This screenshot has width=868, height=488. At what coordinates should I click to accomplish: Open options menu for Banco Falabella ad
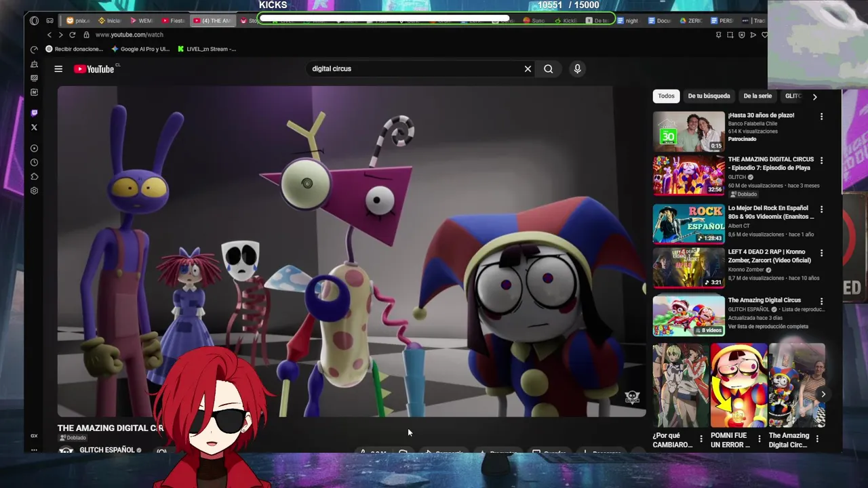821,117
